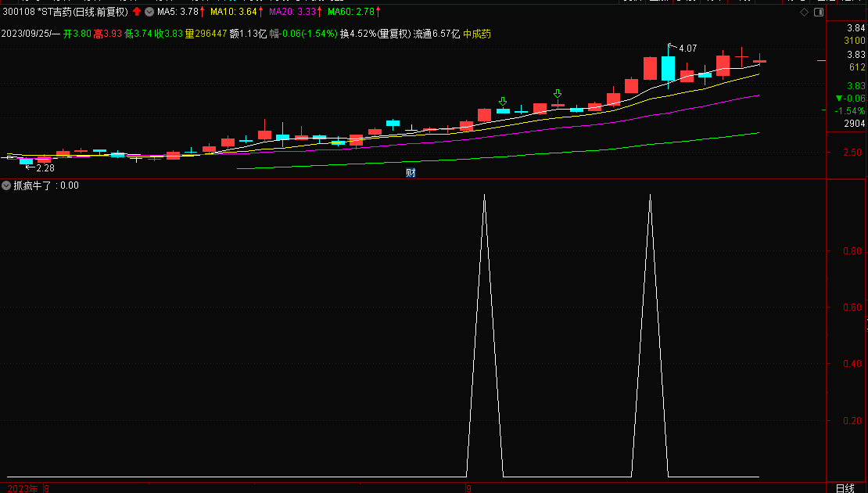
Task: Click the 流通6.57亿 float value
Action: tap(437, 34)
